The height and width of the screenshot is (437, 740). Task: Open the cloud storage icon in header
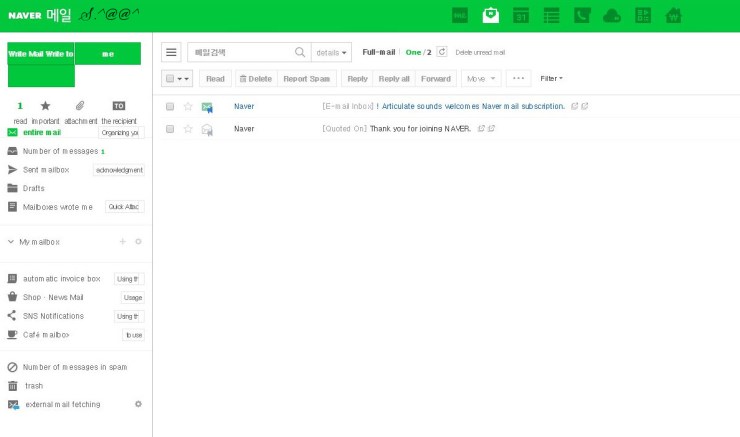(x=612, y=15)
